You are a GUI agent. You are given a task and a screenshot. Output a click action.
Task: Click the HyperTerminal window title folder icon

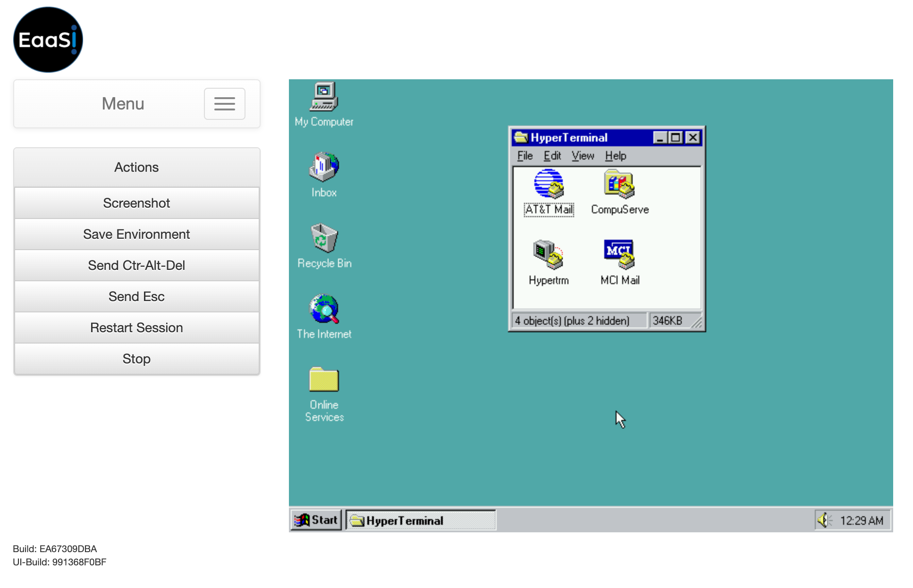(x=521, y=137)
